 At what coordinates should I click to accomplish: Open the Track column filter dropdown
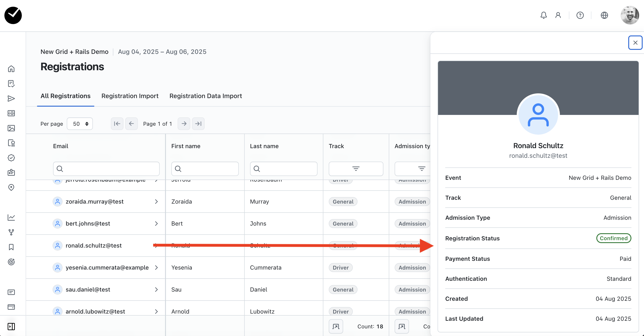point(356,169)
